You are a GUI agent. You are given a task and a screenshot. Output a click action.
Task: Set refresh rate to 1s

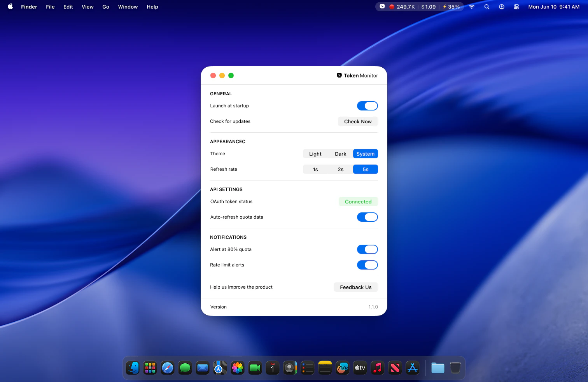tap(315, 169)
